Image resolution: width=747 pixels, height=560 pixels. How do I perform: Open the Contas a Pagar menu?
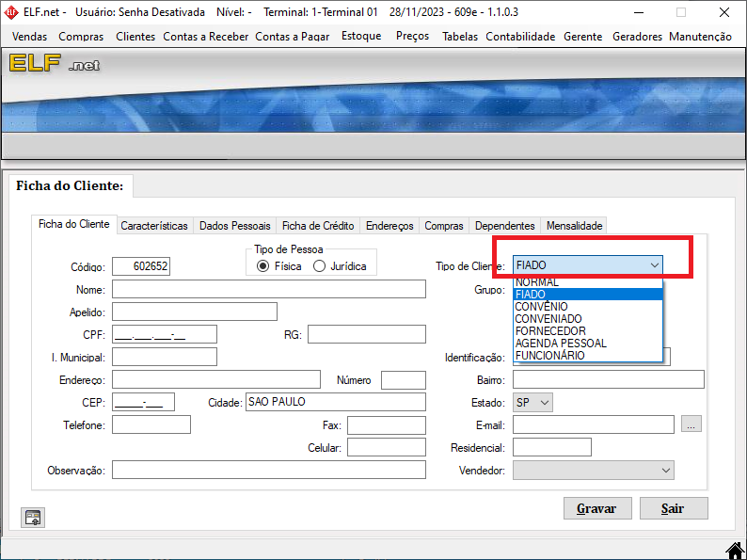292,37
